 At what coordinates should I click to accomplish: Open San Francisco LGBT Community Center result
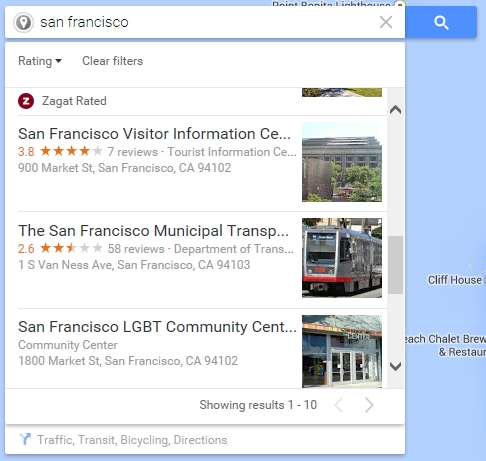pyautogui.click(x=157, y=327)
